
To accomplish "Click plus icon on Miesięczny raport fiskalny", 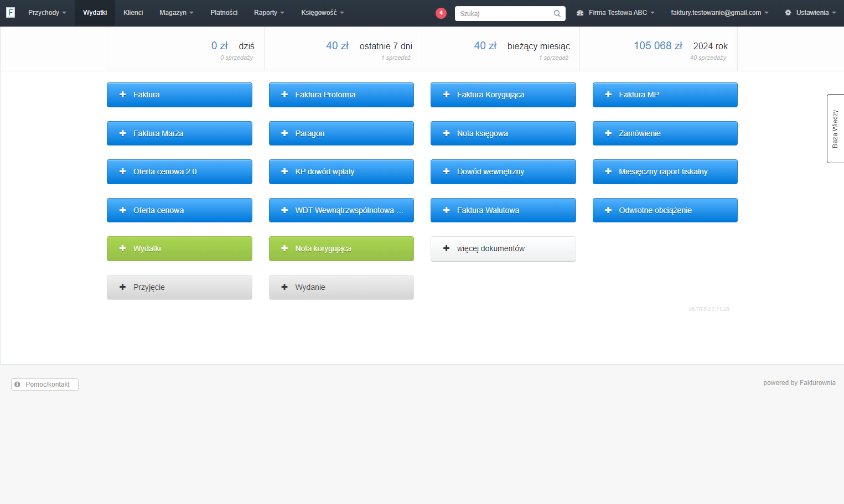I will click(x=608, y=172).
